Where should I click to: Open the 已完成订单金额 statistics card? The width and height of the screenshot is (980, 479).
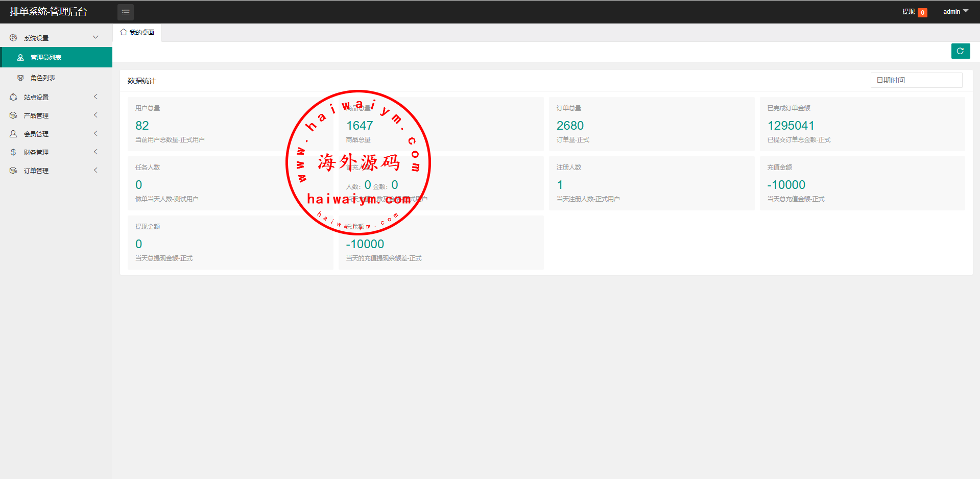coord(862,124)
